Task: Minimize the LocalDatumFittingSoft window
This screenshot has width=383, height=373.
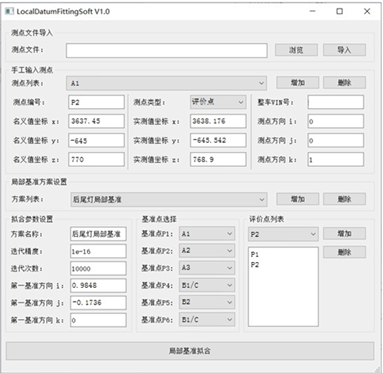Action: coord(313,11)
